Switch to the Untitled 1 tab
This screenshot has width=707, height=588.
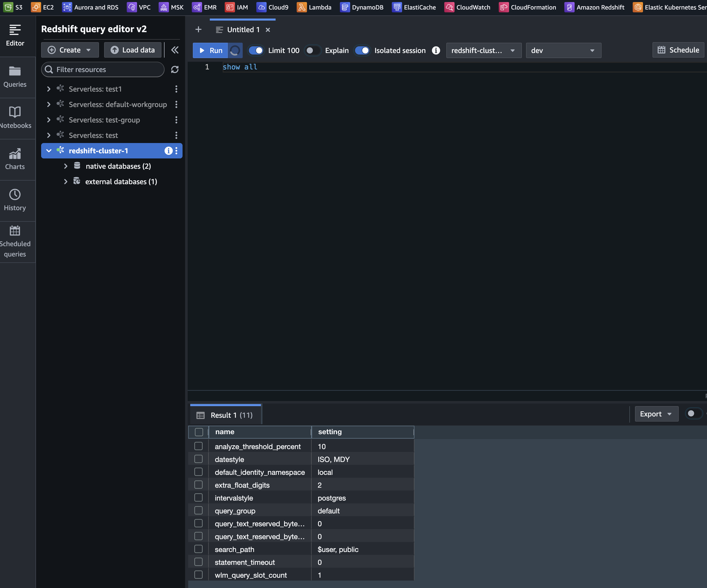point(243,30)
